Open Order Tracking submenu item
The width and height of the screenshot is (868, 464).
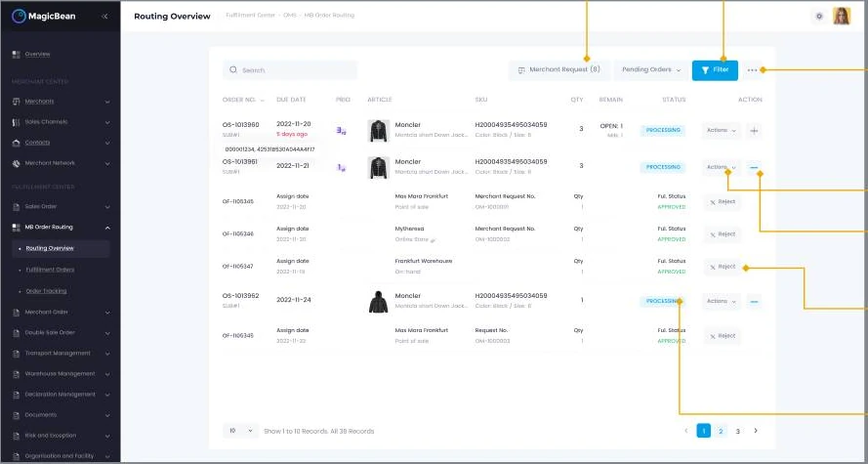(x=46, y=291)
